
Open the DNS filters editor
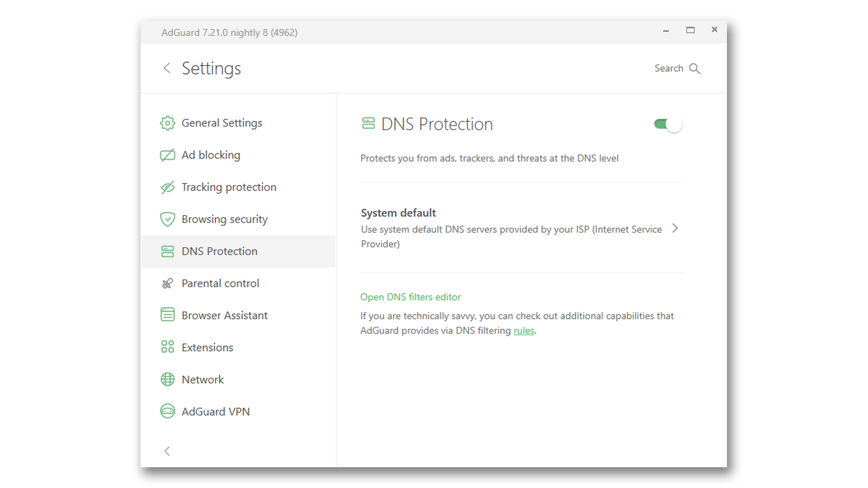pos(410,297)
